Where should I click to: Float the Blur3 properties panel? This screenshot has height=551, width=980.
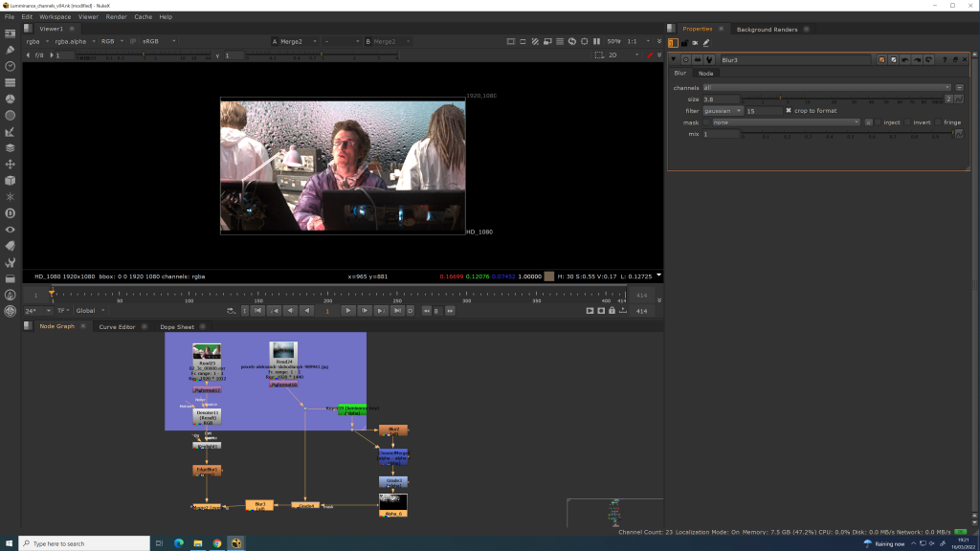pos(955,60)
